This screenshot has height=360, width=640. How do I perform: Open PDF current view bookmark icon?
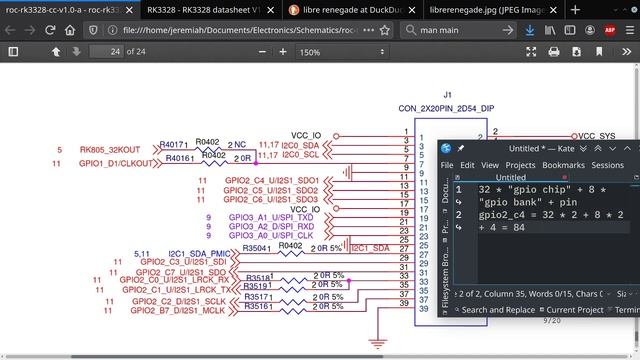point(599,52)
